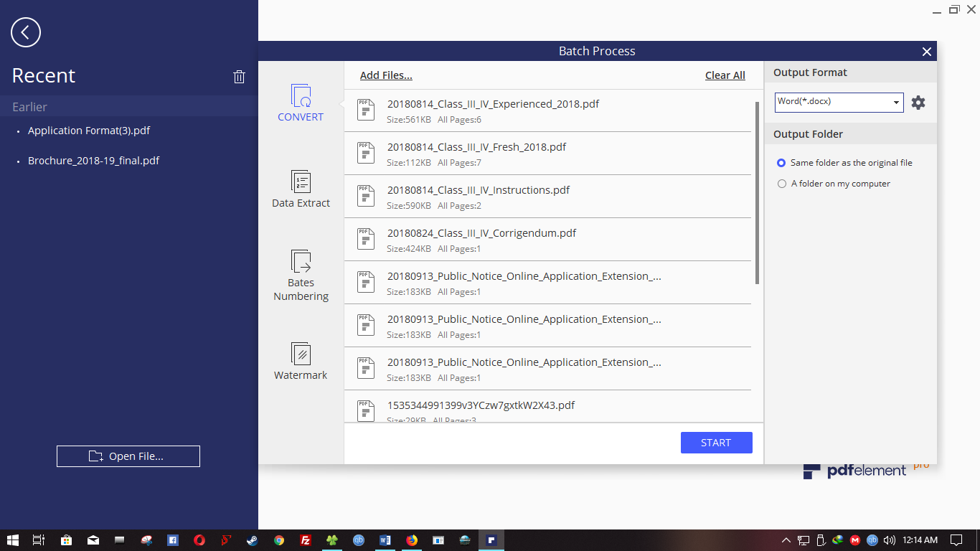Open output format settings gear

(x=918, y=103)
